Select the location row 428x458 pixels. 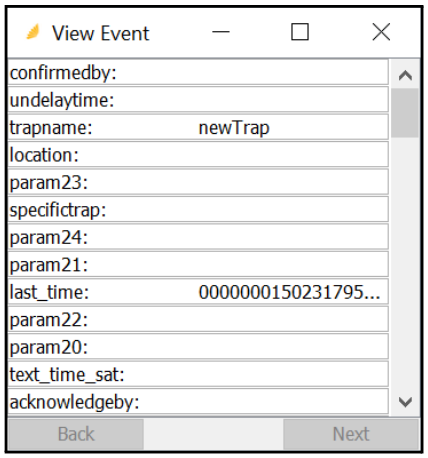pyautogui.click(x=198, y=155)
